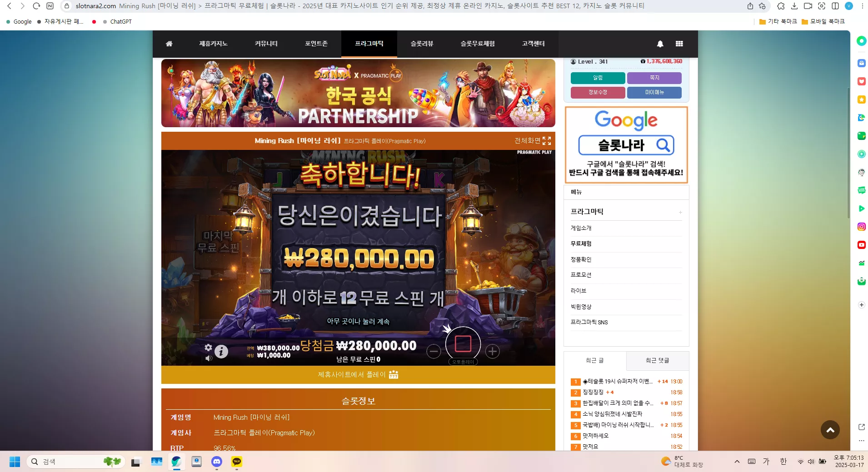Click the share page icon
868x472 pixels.
pos(750,6)
